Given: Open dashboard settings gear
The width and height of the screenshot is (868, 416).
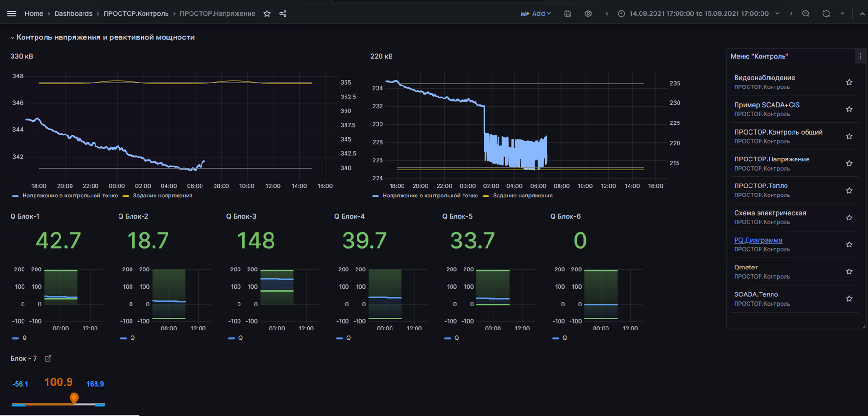Looking at the screenshot, I should coord(588,14).
